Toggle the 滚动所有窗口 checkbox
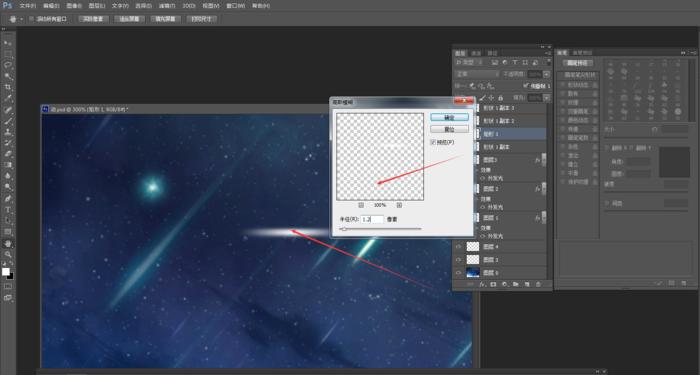This screenshot has width=700, height=375. [x=31, y=19]
